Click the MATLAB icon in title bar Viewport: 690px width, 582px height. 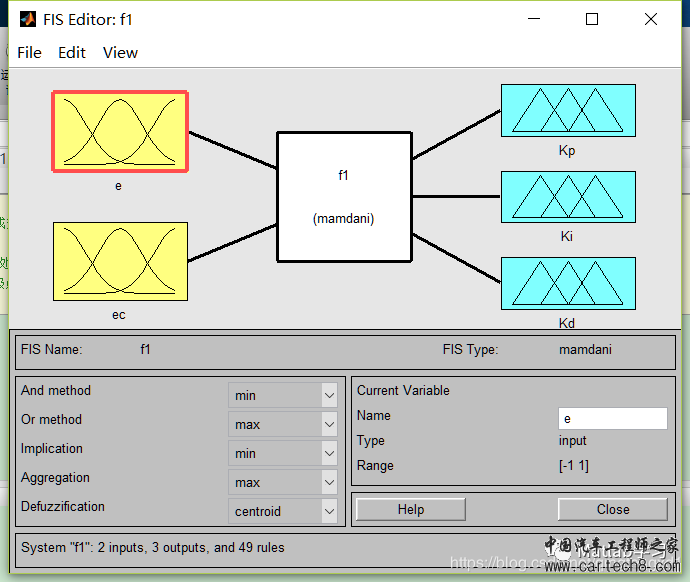coord(28,19)
